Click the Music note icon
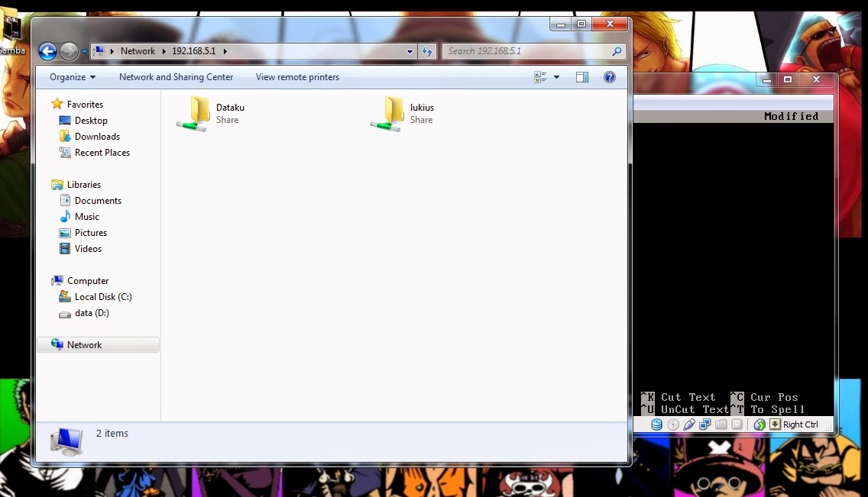Viewport: 868px width, 497px height. [65, 216]
